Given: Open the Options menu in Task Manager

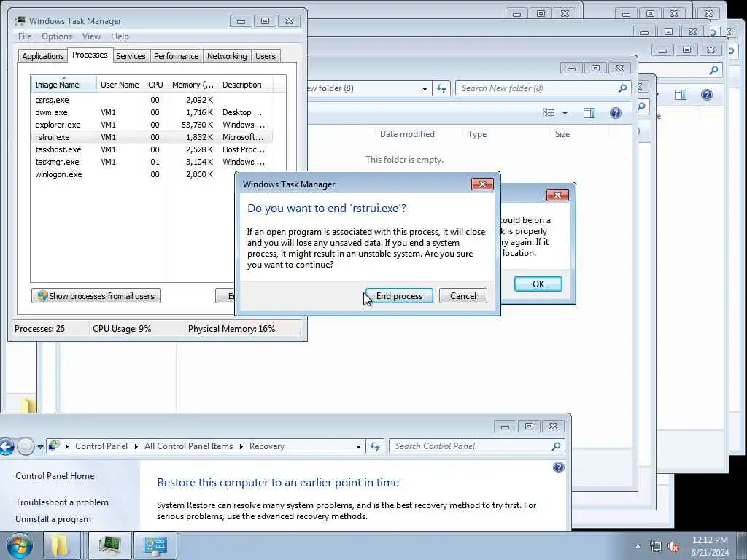Looking at the screenshot, I should 57,36.
